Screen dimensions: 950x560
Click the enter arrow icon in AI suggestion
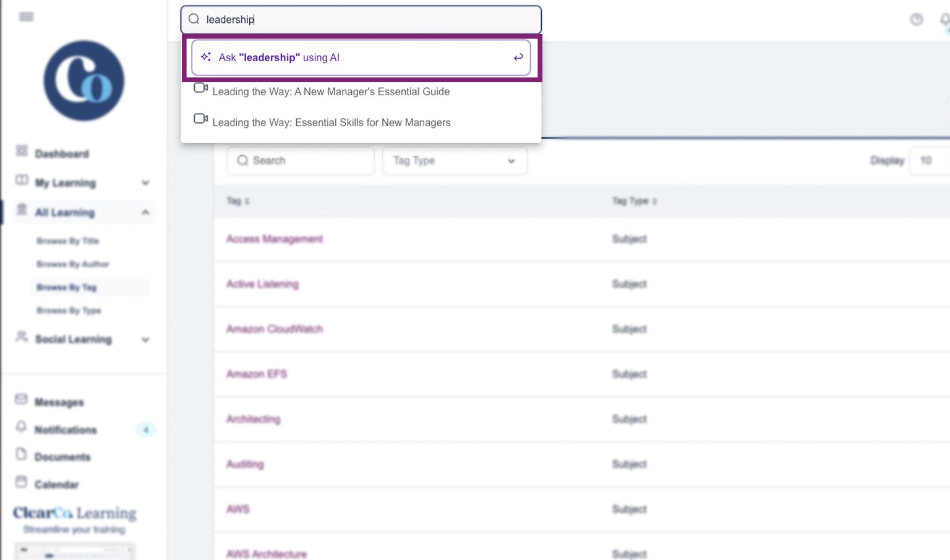[x=518, y=57]
